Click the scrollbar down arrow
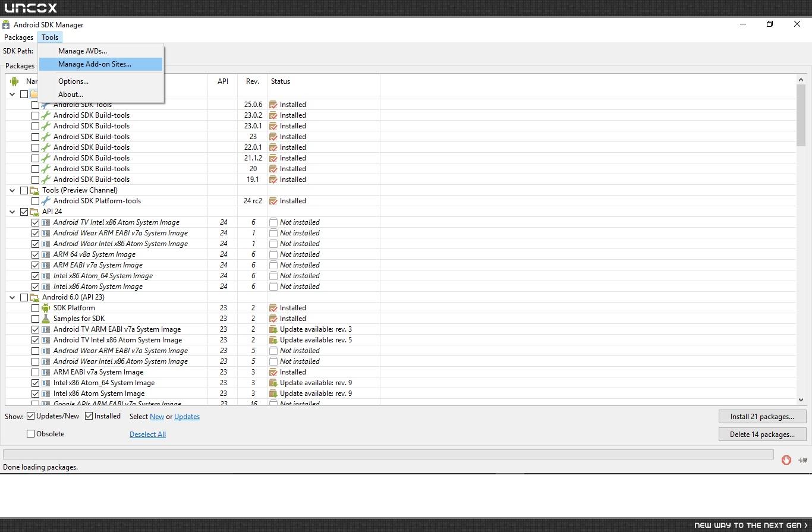This screenshot has width=812, height=532. [x=801, y=401]
